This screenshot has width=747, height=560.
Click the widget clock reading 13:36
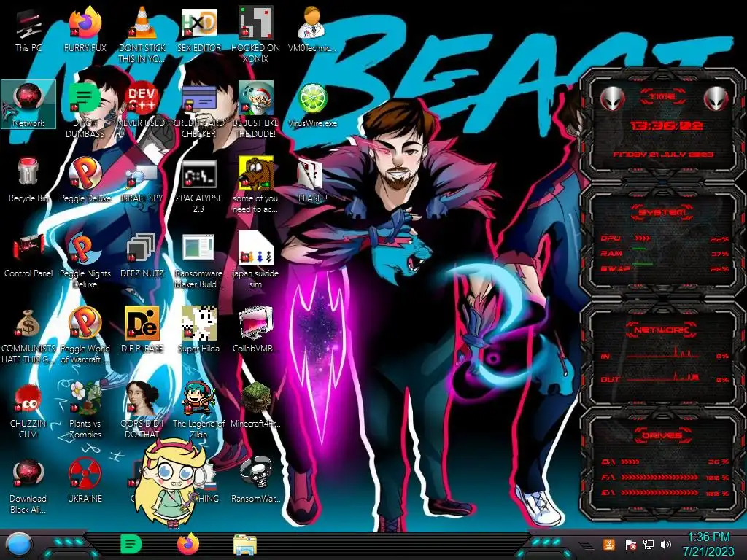click(x=667, y=125)
